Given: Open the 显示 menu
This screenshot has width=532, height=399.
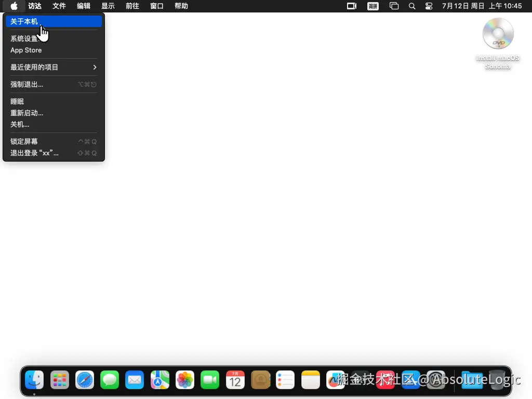Looking at the screenshot, I should coord(108,6).
